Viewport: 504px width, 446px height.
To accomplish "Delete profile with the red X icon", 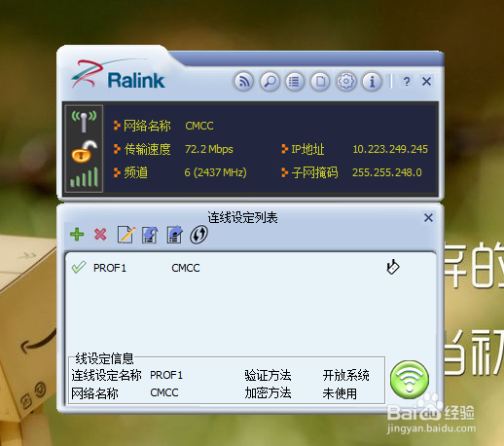I will 100,234.
